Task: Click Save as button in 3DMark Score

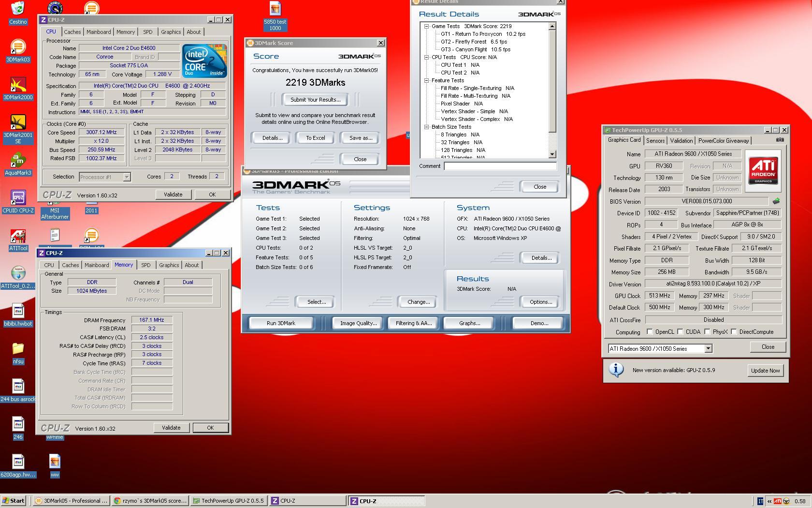Action: pos(361,138)
